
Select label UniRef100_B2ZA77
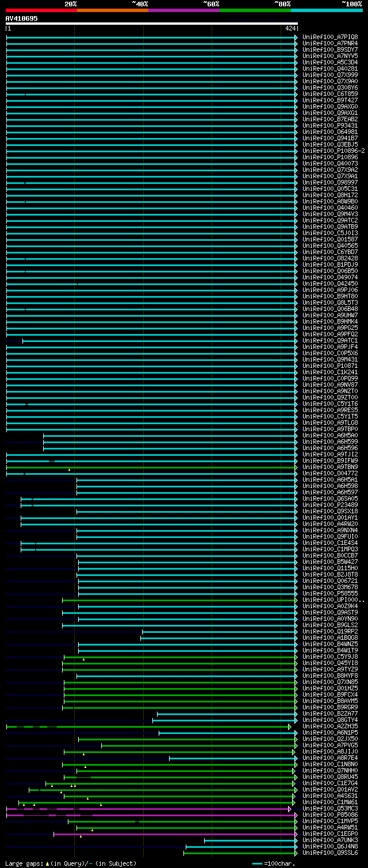point(330,713)
